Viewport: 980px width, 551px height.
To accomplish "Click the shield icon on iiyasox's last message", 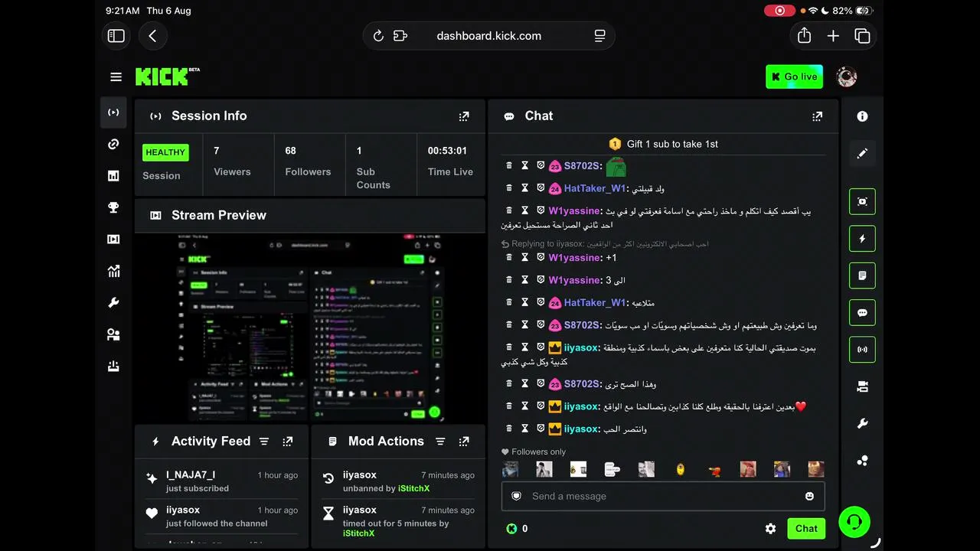I will (541, 429).
